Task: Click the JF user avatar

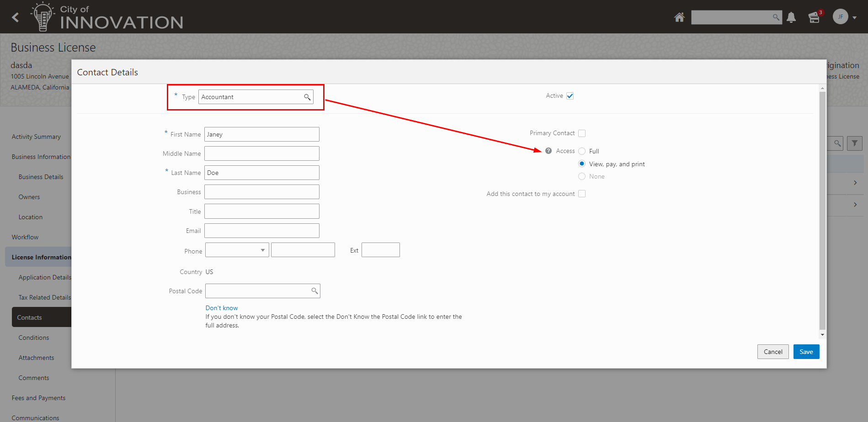Action: 840,17
